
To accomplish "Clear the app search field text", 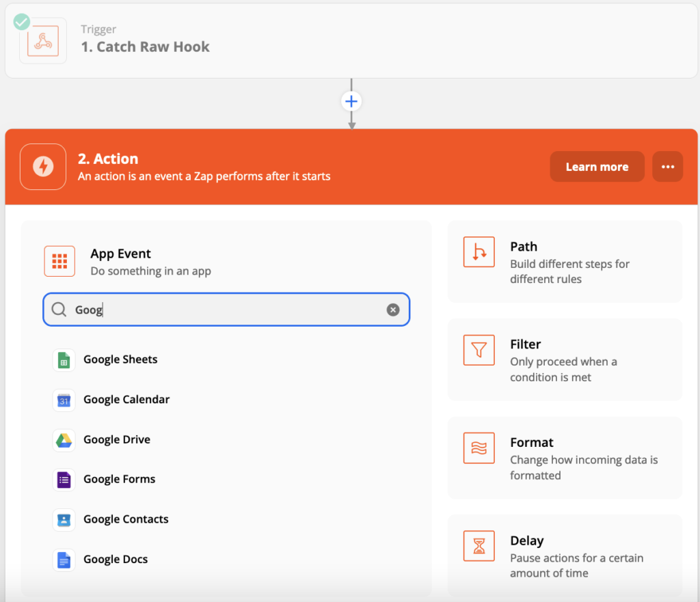I will click(393, 310).
